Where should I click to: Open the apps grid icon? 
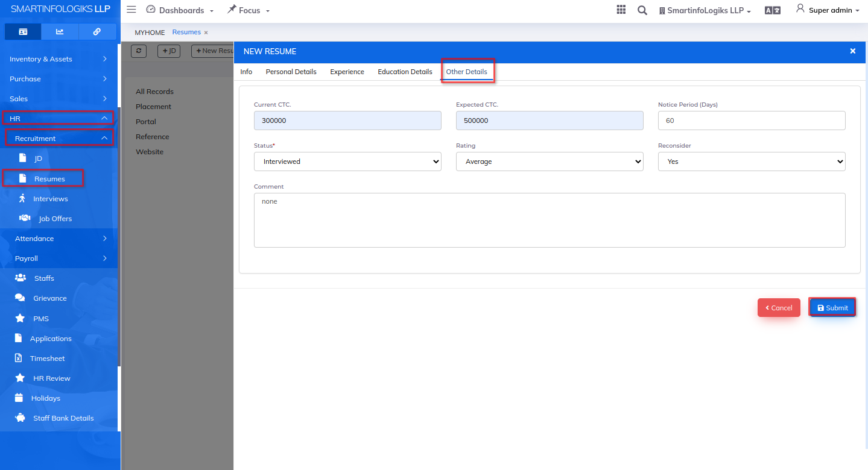(621, 10)
